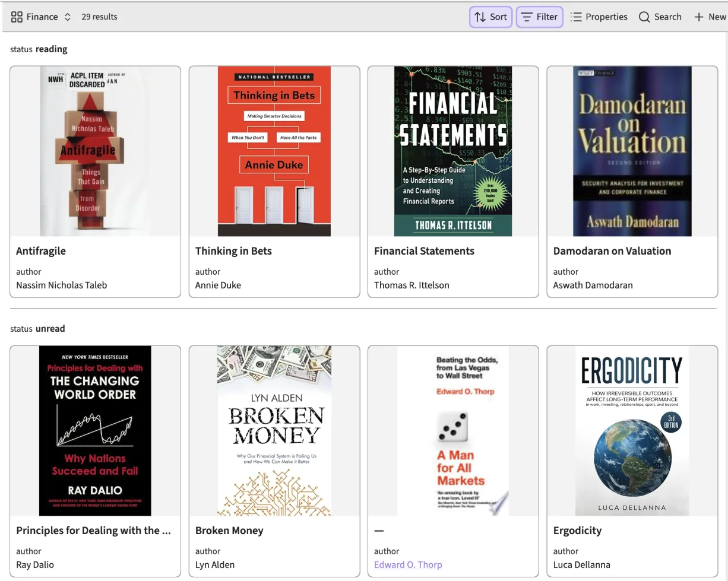Open the A Man for All Markets cover
The height and width of the screenshot is (581, 728).
(453, 431)
